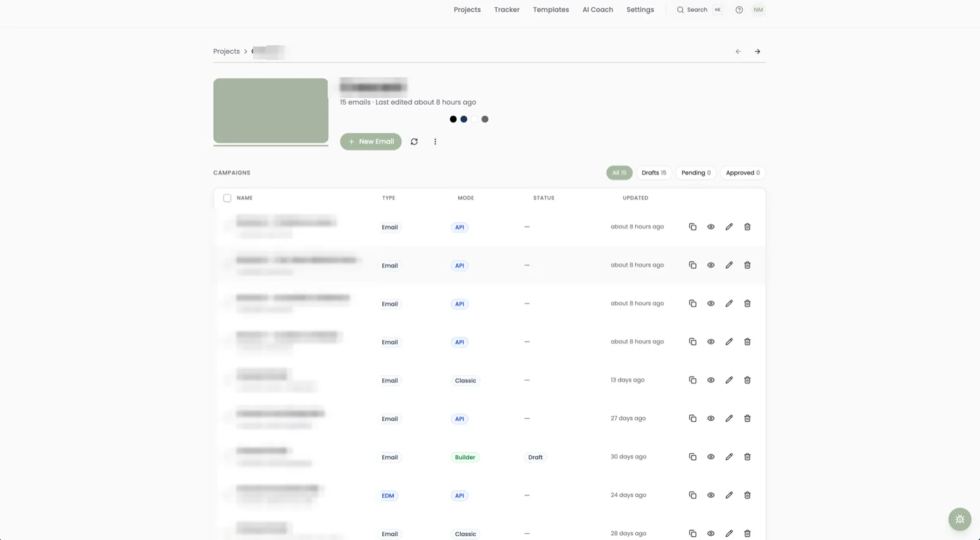Open Projects in the top navigation
Screen dimensions: 980x540
(x=467, y=10)
